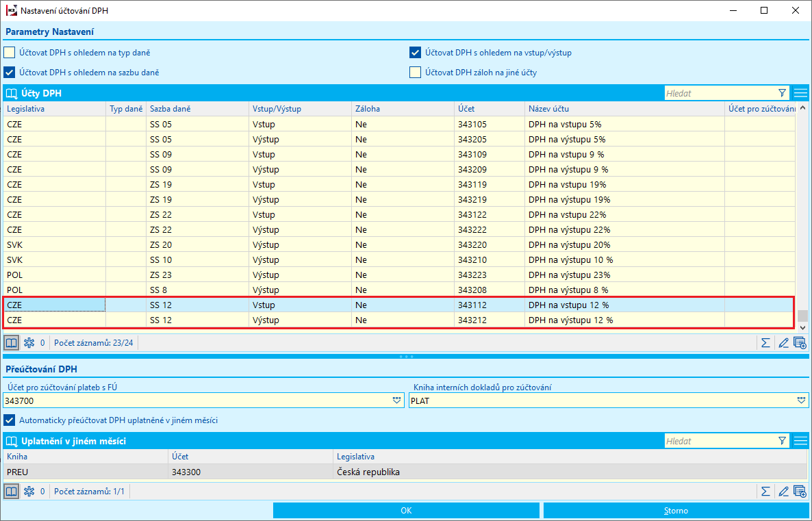
Task: Enable Účtovat DPH s ohledem na typ daně
Action: [x=10, y=53]
